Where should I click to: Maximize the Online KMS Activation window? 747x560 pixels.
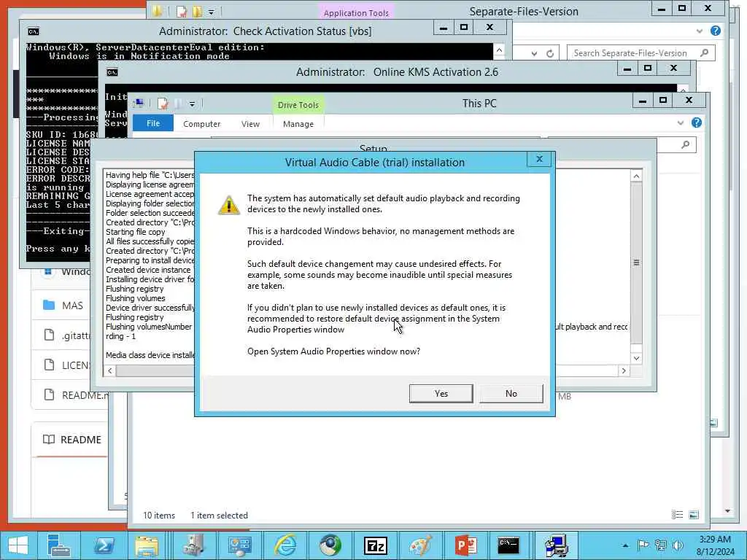coord(648,68)
